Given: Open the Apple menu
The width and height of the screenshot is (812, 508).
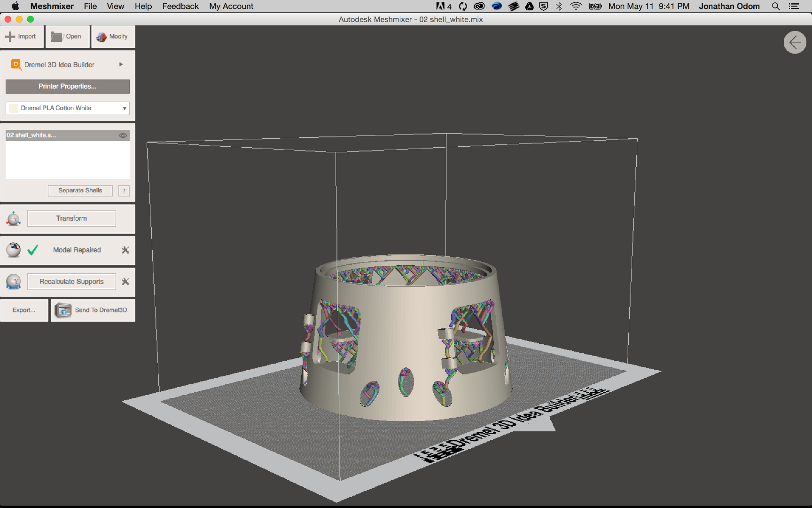Looking at the screenshot, I should [x=15, y=6].
